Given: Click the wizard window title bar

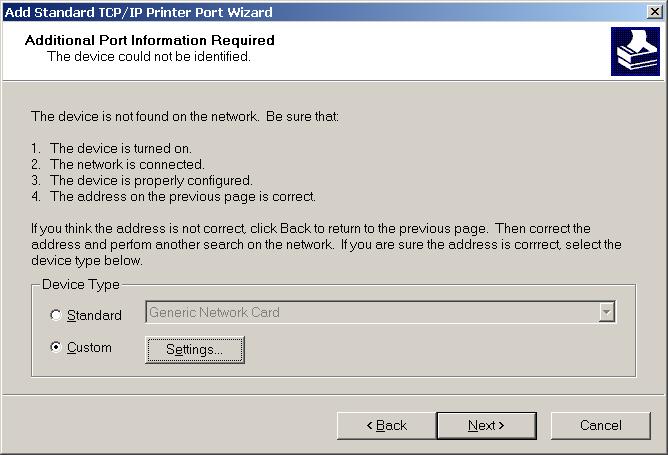Looking at the screenshot, I should tap(300, 12).
